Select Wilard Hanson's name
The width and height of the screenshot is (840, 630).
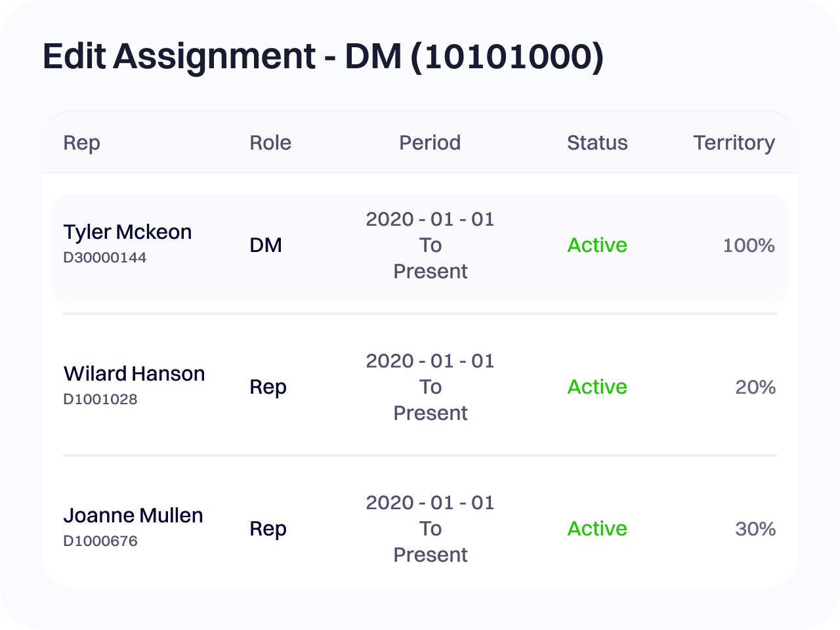pos(134,374)
